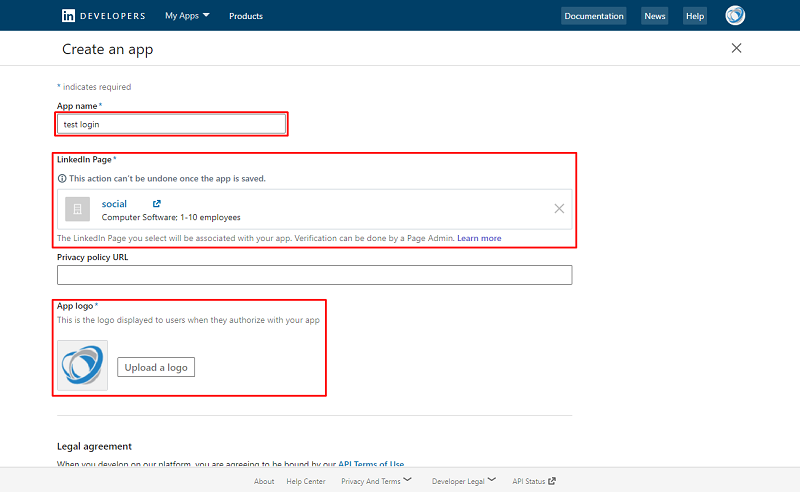
Task: Open the Help page
Action: click(x=695, y=16)
